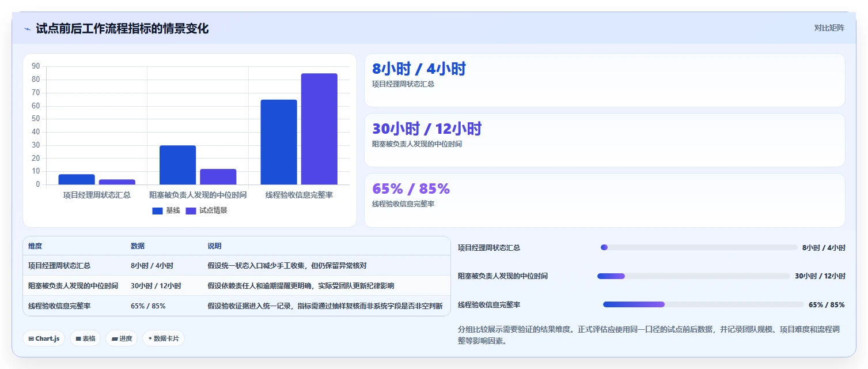Toggle the 试点情景 legend item in chart

(206, 210)
